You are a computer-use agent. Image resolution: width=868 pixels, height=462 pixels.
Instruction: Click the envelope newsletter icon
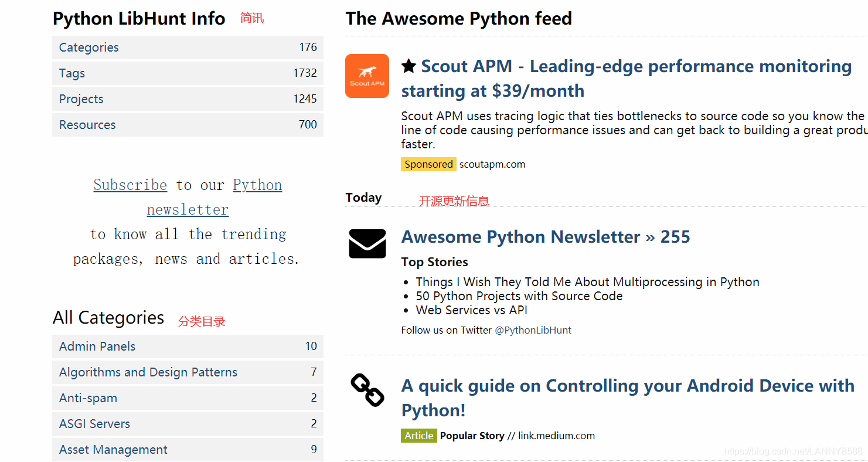[x=367, y=243]
